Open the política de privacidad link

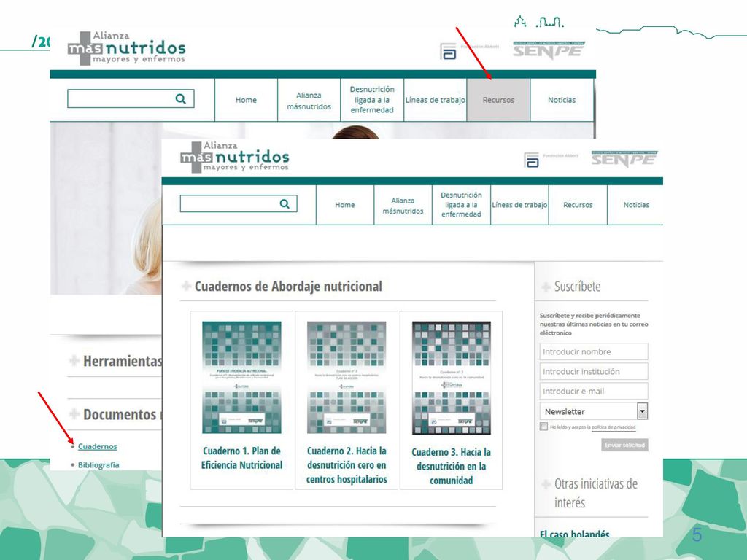coord(614,427)
